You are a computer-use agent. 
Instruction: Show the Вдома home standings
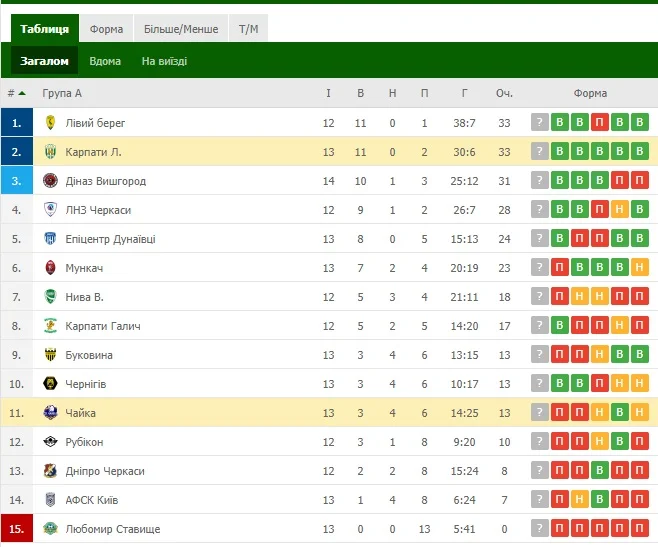pyautogui.click(x=105, y=61)
